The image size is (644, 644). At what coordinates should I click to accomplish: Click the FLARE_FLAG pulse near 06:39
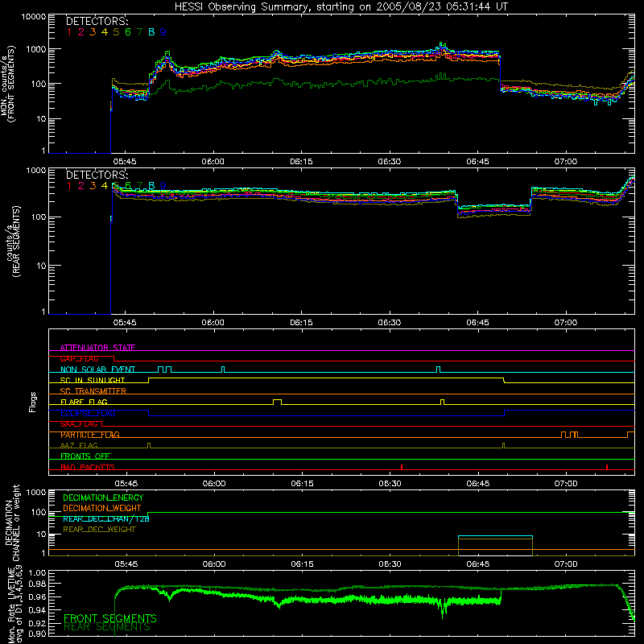coord(442,402)
